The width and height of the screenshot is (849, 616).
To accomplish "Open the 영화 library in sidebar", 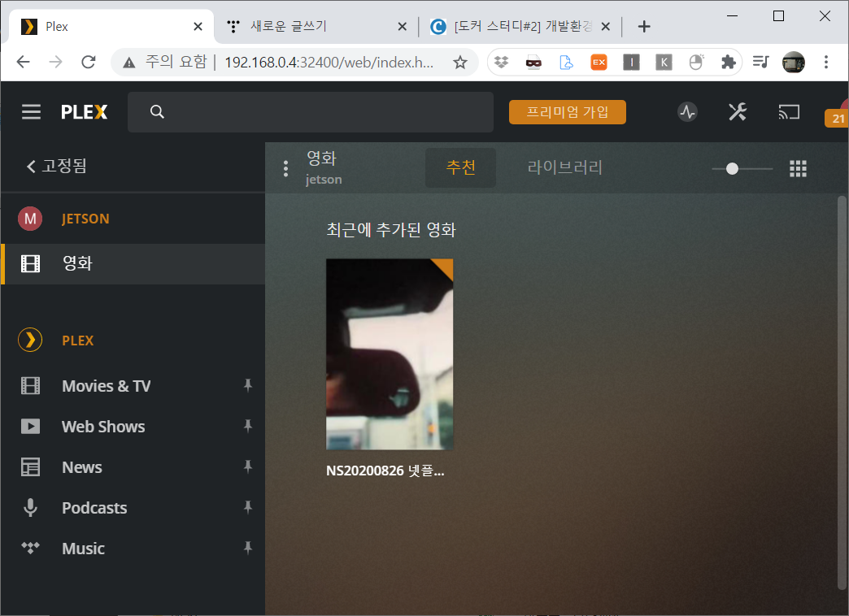I will 133,263.
